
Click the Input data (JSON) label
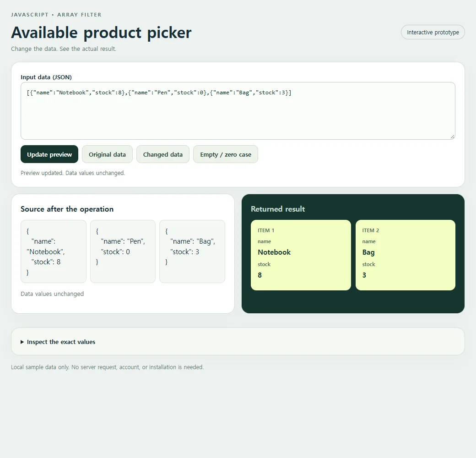pos(46,77)
